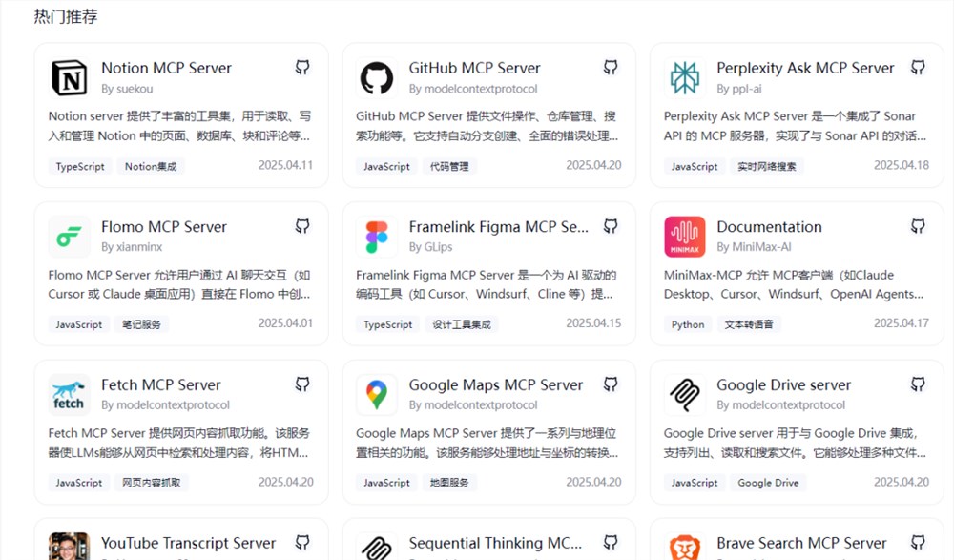Click the Notion logo on the Notion MCP Server card
The width and height of the screenshot is (954, 560).
coord(68,77)
